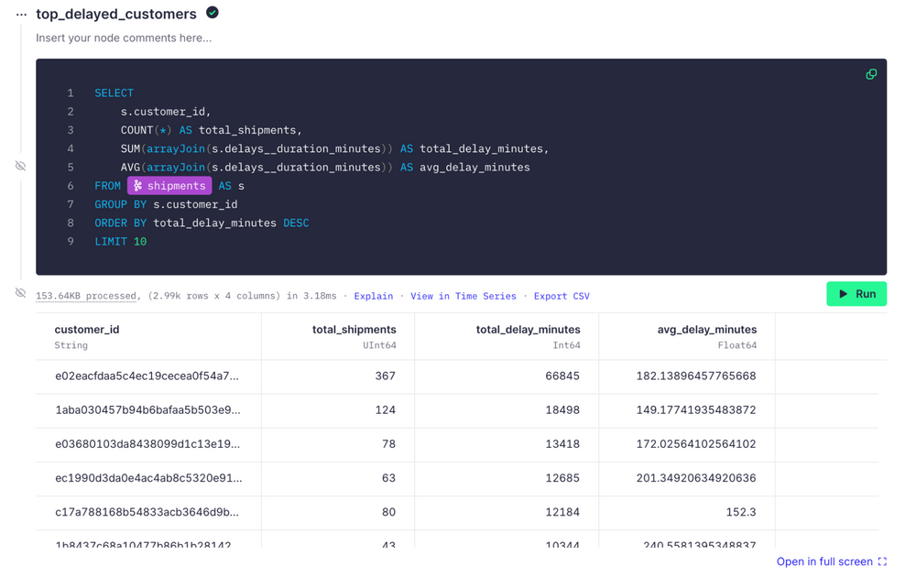Click the 153.64KB processed link
This screenshot has width=916, height=588.
pyautogui.click(x=86, y=296)
